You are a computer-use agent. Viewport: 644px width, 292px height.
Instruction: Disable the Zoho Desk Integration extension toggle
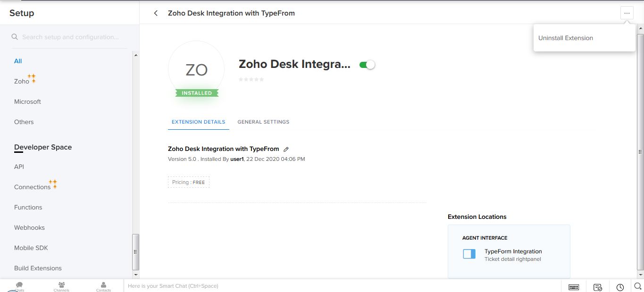(x=367, y=65)
